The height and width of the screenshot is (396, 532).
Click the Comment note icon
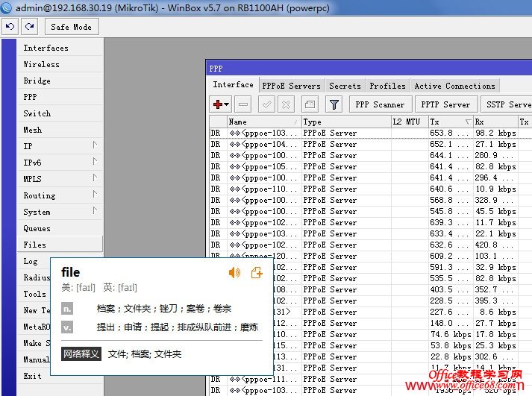(x=310, y=104)
